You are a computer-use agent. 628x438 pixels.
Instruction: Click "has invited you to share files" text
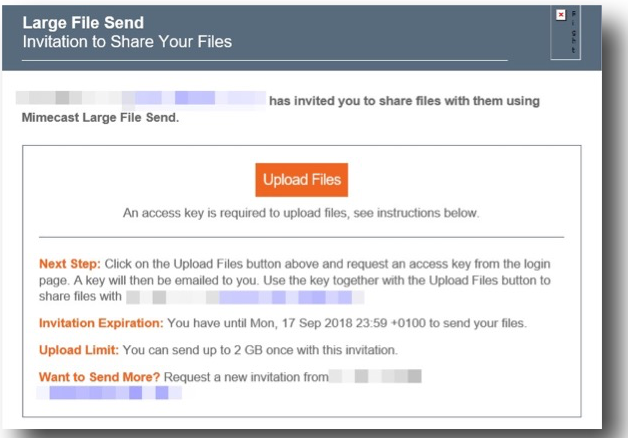pos(404,100)
